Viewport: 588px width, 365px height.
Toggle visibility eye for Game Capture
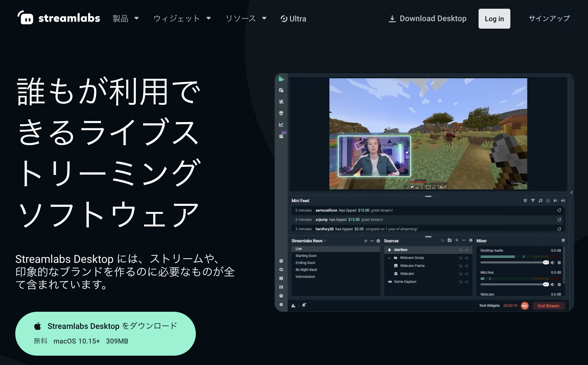(467, 282)
